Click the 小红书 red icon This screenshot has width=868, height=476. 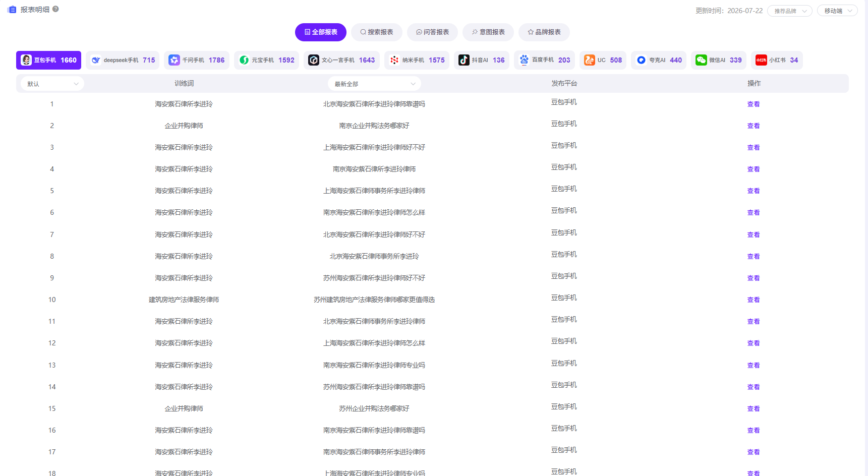(761, 60)
